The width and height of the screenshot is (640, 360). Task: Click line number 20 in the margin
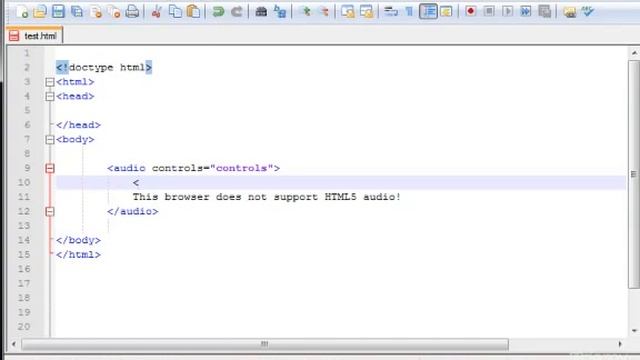(24, 327)
